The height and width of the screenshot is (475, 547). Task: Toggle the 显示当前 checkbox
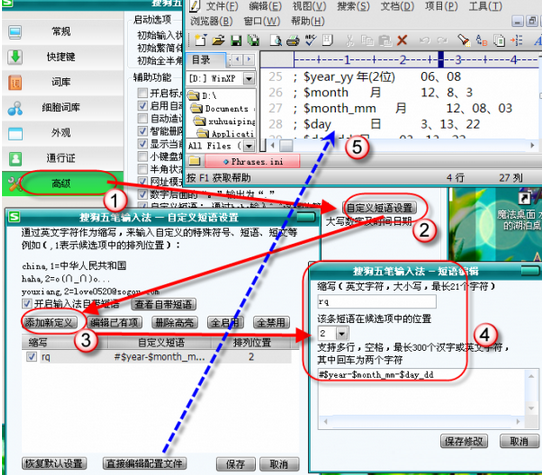tap(142, 144)
